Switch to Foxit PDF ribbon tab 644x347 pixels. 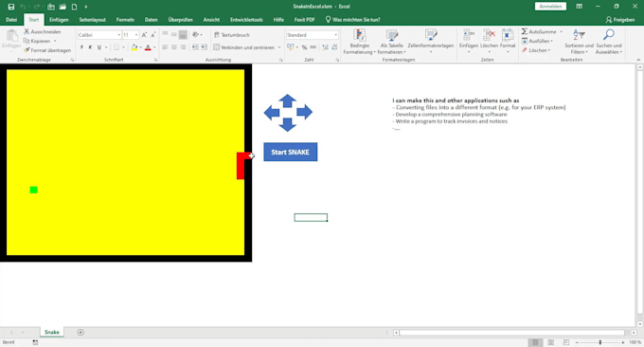coord(304,20)
